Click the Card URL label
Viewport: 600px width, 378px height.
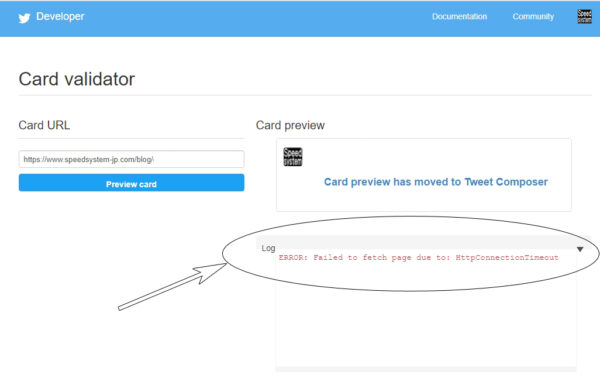click(x=44, y=125)
